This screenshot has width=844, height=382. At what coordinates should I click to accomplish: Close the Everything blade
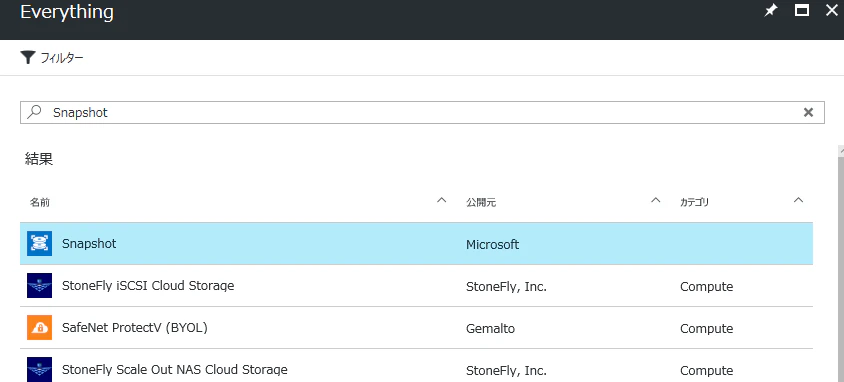click(x=832, y=10)
